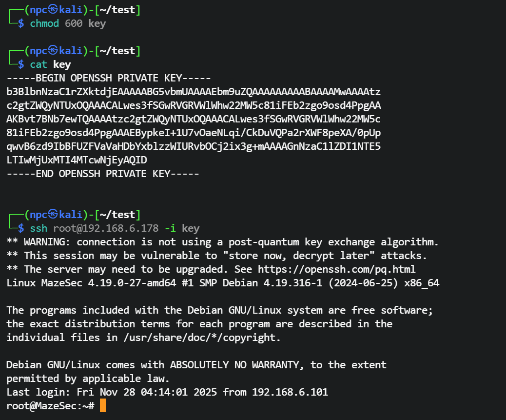Click the chmod command word
The width and height of the screenshot is (506, 420).
point(44,23)
